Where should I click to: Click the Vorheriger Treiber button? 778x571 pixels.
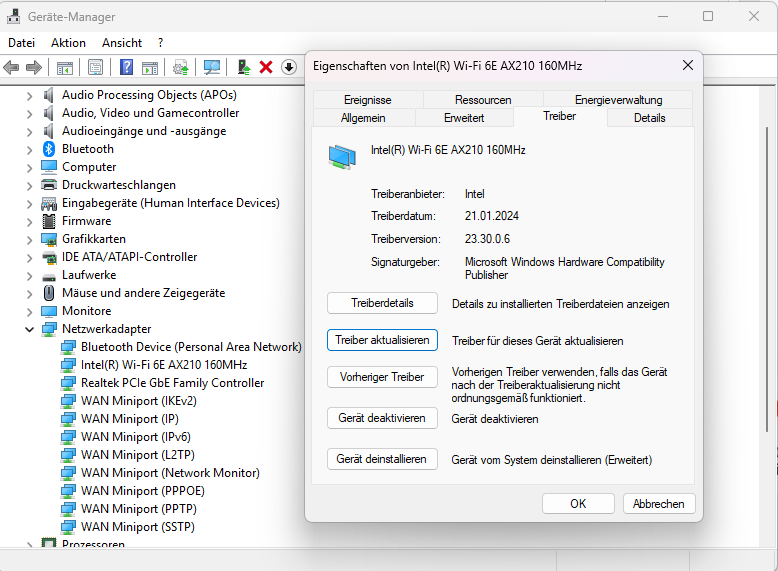point(382,377)
